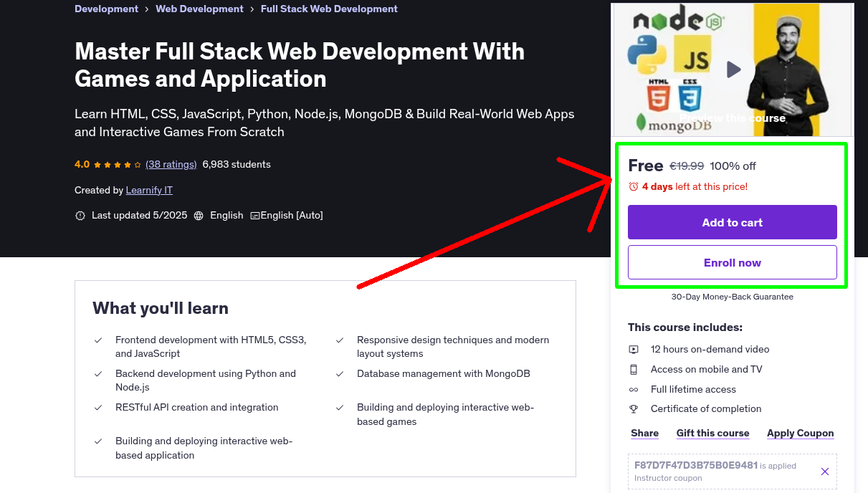Screen dimensions: 868x493
Task: Open the Web Development breadcrumb
Action: click(x=199, y=9)
